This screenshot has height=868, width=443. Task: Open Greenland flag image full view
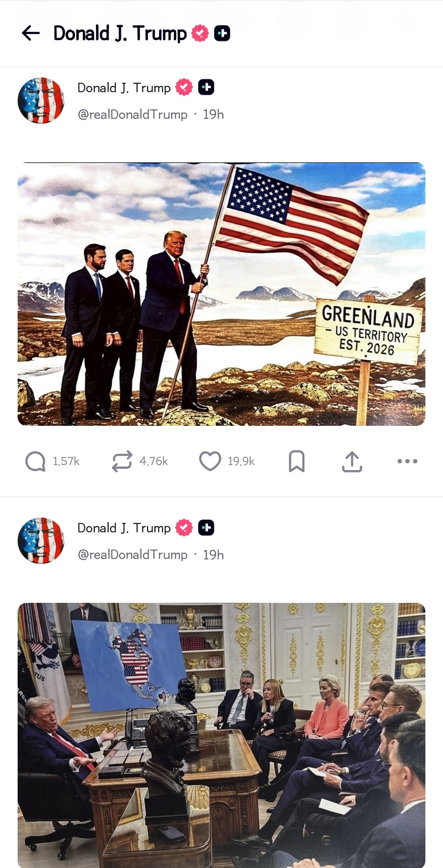221,294
